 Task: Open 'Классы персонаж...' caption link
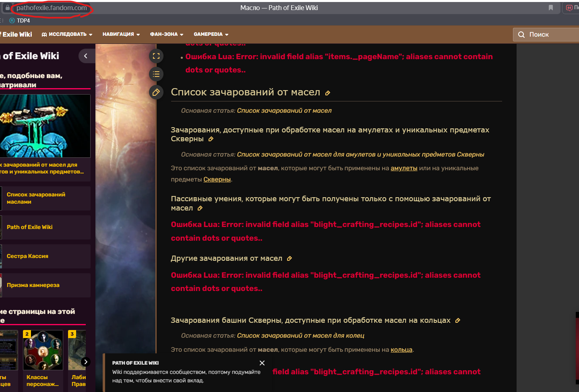tap(42, 381)
